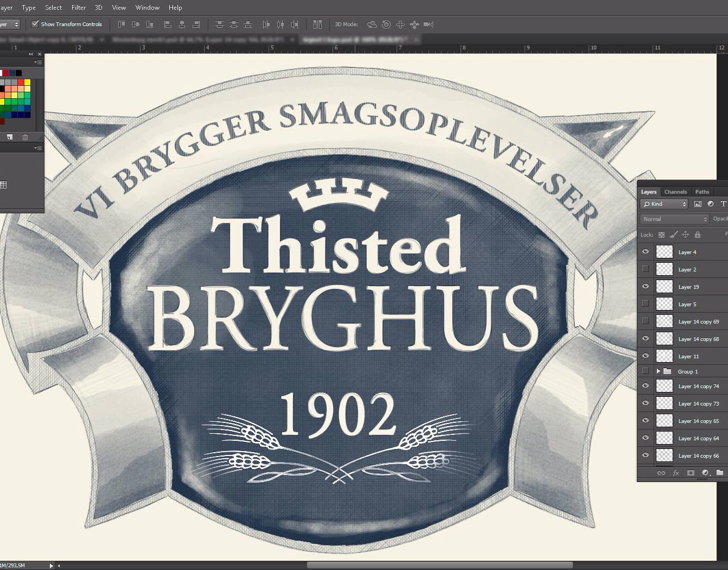This screenshot has height=570, width=728.
Task: Open the Select menu
Action: [x=53, y=8]
